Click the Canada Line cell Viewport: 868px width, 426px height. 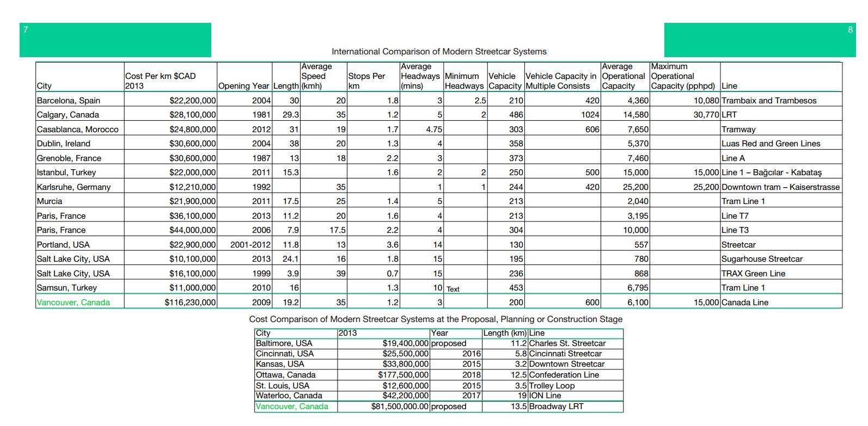click(744, 302)
